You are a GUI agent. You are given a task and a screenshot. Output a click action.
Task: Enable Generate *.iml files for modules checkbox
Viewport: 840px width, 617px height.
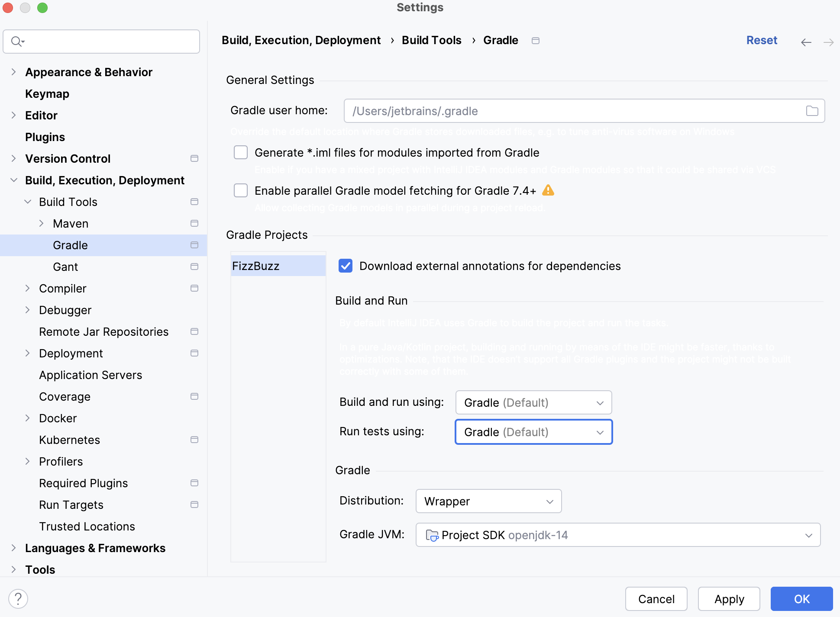click(241, 152)
